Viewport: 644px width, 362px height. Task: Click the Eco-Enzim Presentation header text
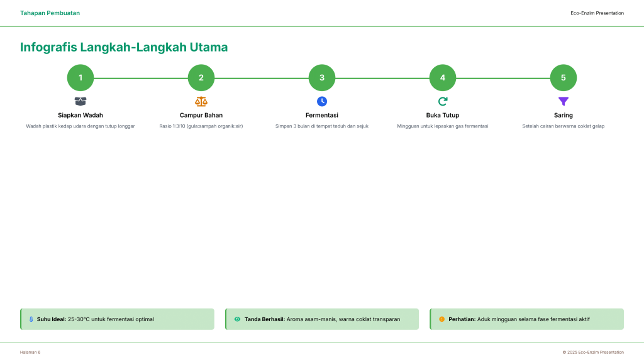597,13
